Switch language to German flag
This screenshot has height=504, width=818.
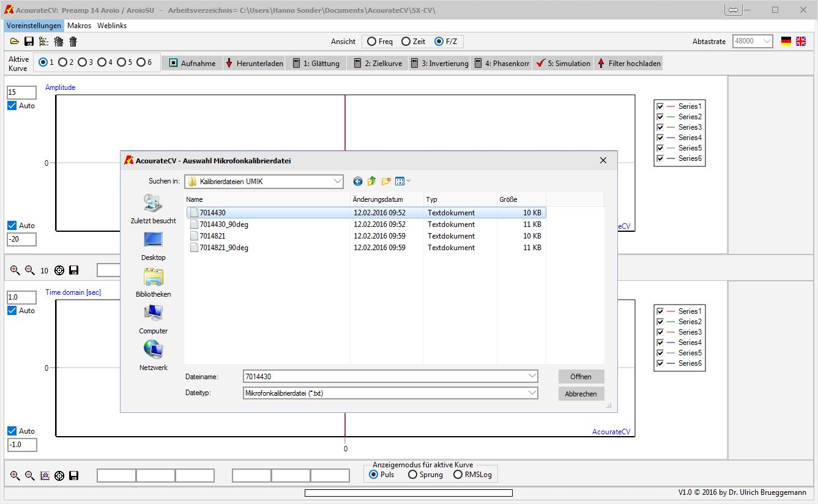coord(786,42)
